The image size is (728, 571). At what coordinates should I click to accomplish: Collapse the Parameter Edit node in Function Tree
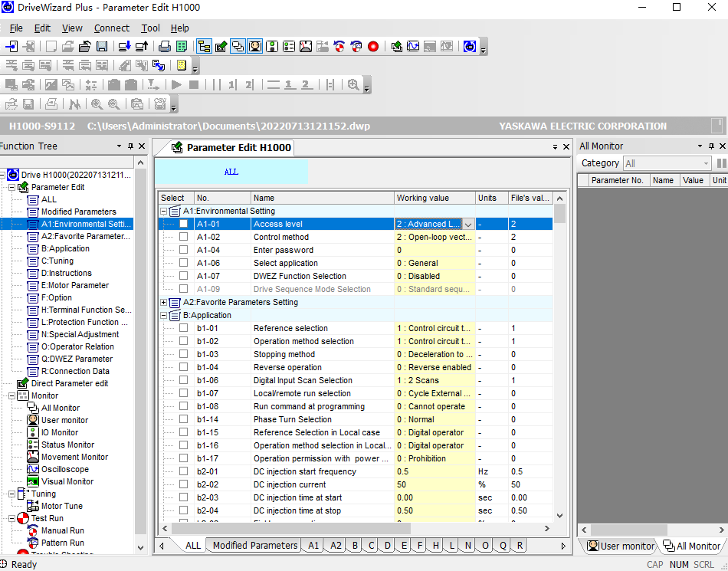[11, 187]
